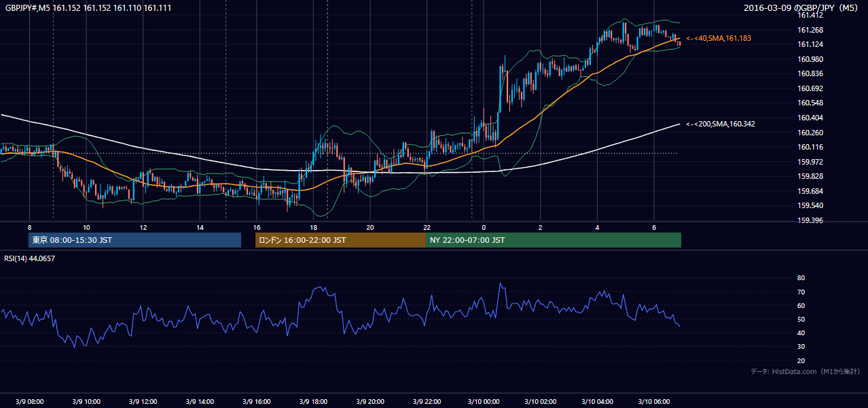868x408 pixels.
Task: Click price axis value 161.268
Action: pos(810,30)
